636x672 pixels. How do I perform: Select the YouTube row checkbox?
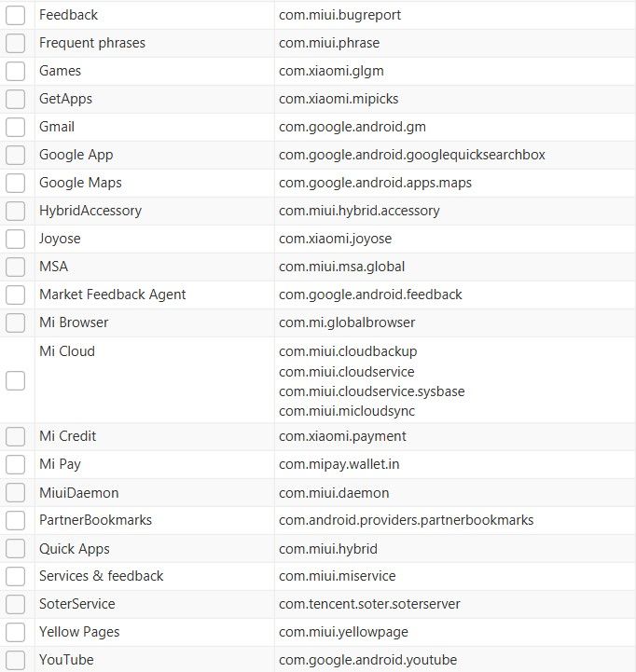[x=16, y=661]
